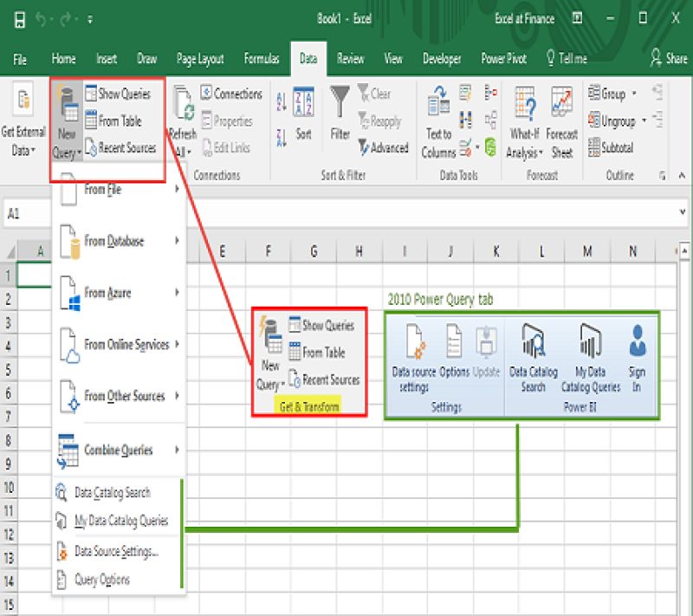Click the Edit Links button
The width and height of the screenshot is (693, 616).
click(x=226, y=147)
